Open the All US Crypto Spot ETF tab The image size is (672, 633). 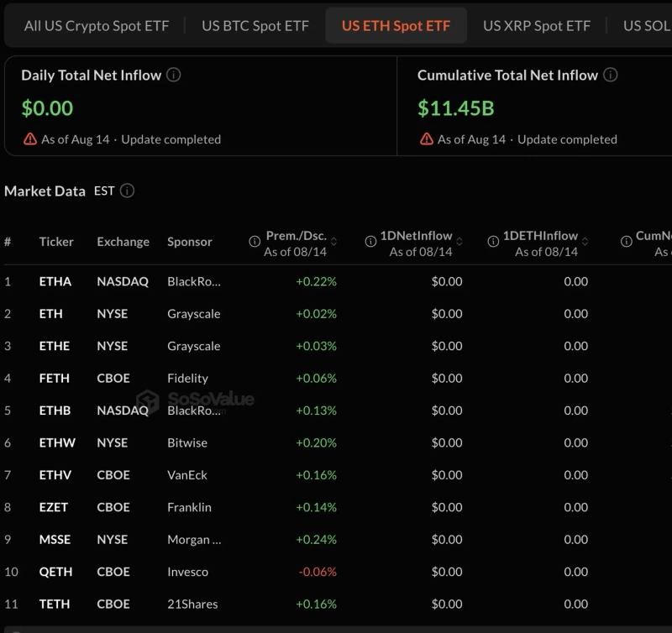point(97,26)
